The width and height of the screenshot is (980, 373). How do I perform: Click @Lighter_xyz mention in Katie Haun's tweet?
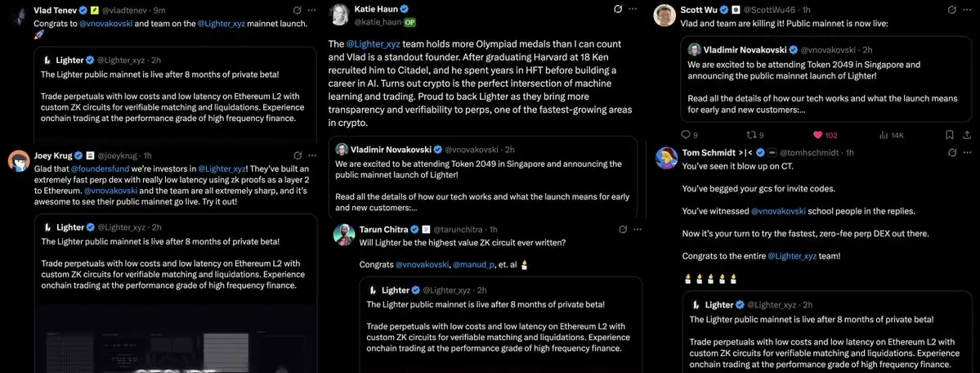pos(374,43)
